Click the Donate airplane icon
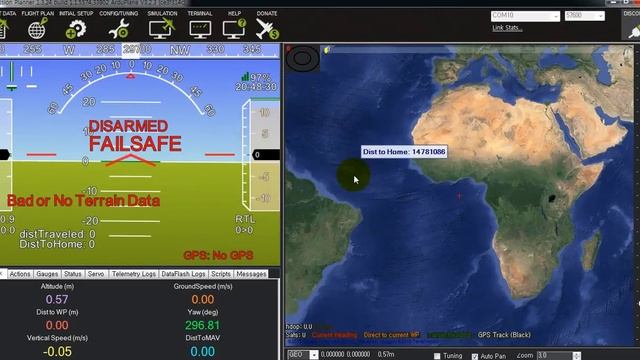The width and height of the screenshot is (640, 360). tap(267, 29)
